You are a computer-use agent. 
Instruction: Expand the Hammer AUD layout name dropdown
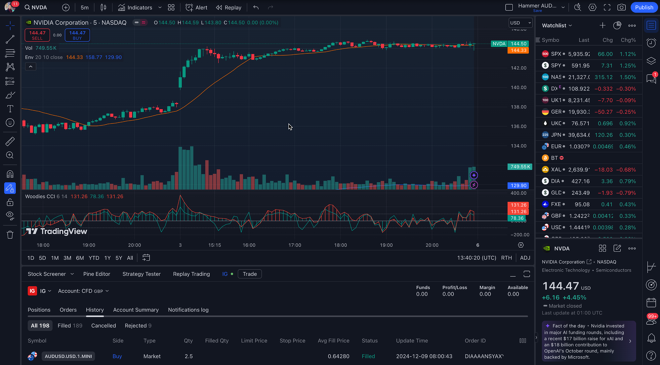[563, 8]
